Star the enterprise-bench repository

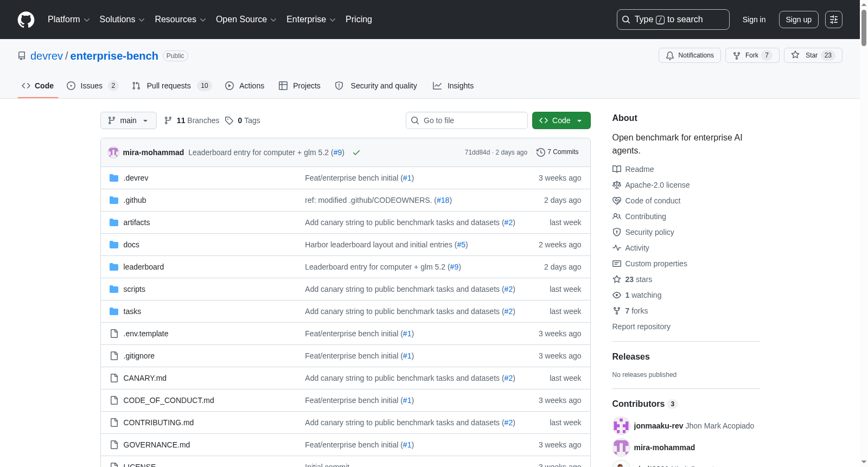click(x=813, y=55)
